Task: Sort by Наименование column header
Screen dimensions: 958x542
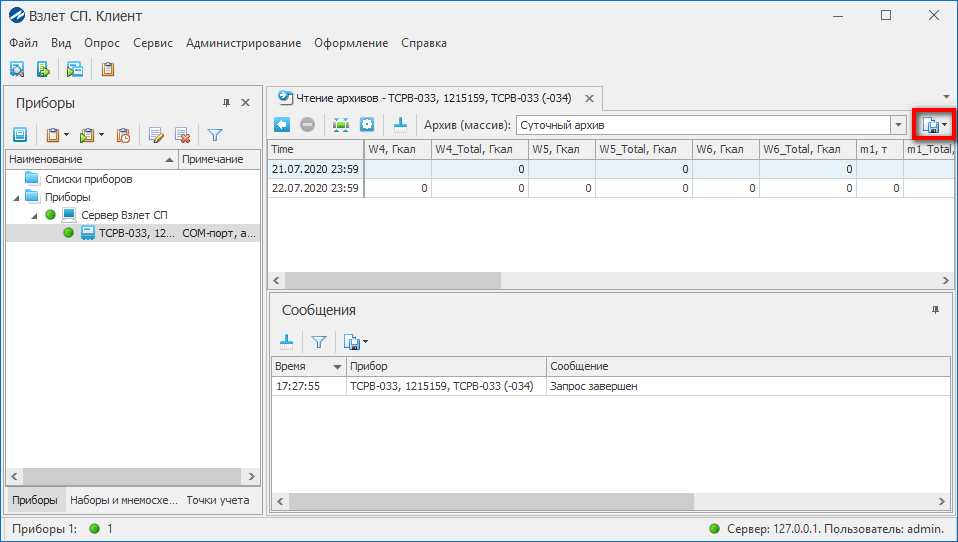Action: (x=92, y=159)
